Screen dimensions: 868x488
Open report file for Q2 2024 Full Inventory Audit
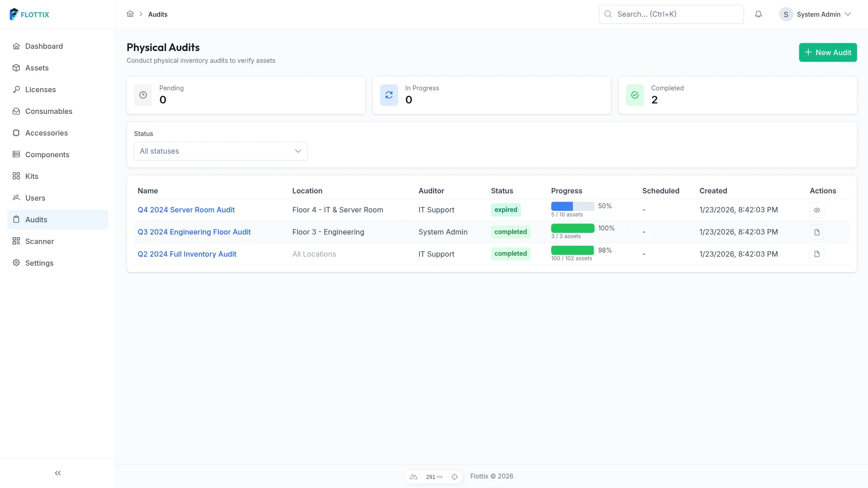tap(817, 254)
